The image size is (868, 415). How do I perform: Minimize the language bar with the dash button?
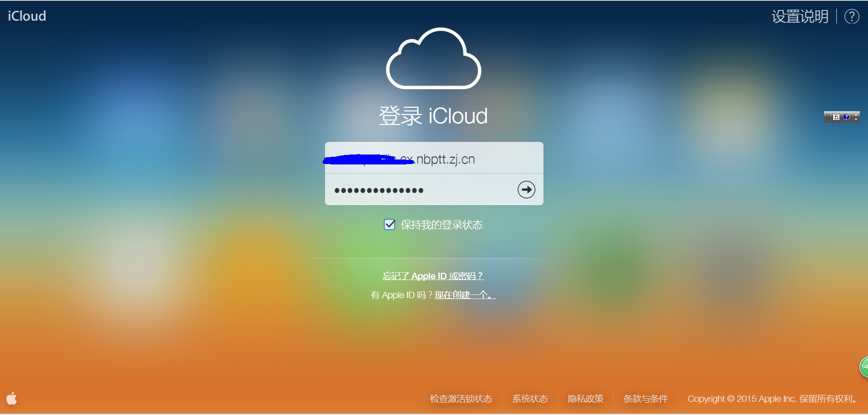[856, 115]
